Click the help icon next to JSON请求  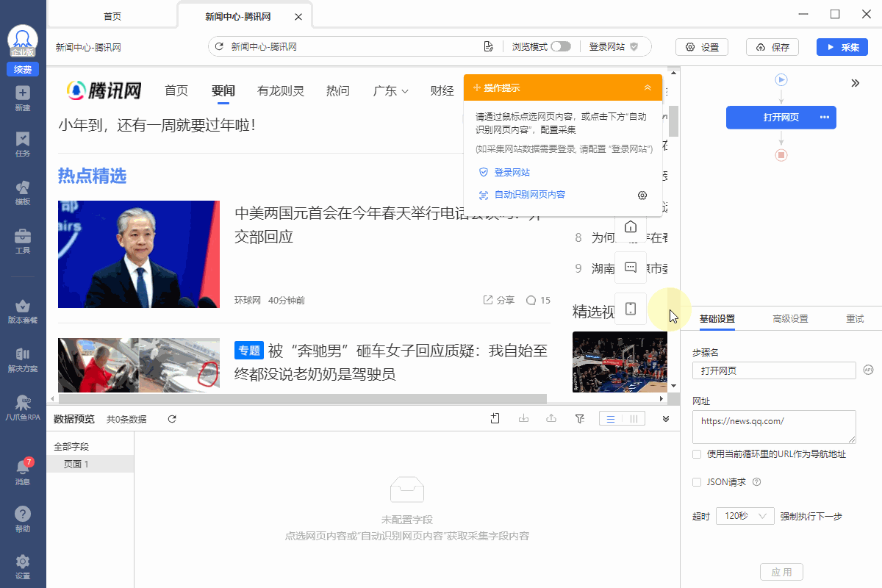(x=756, y=482)
